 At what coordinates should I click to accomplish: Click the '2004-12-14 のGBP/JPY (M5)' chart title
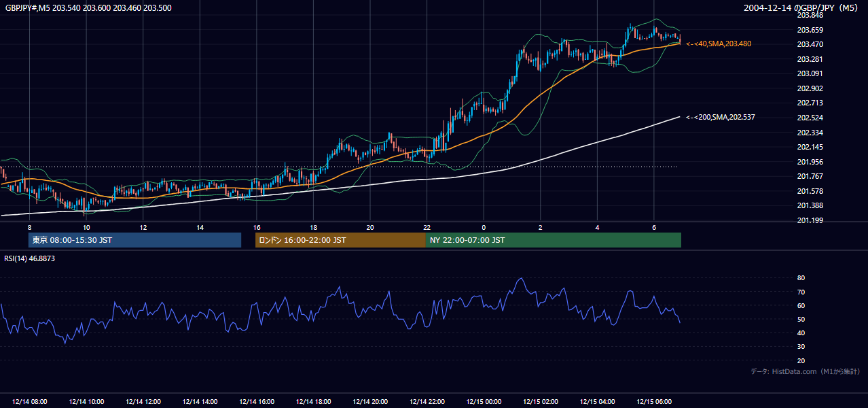point(801,7)
